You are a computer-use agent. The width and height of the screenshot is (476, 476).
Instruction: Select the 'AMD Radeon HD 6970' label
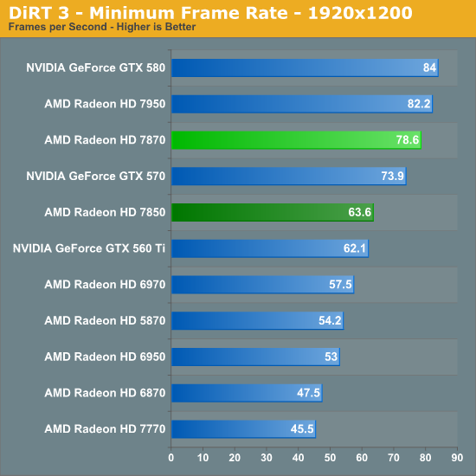point(105,285)
